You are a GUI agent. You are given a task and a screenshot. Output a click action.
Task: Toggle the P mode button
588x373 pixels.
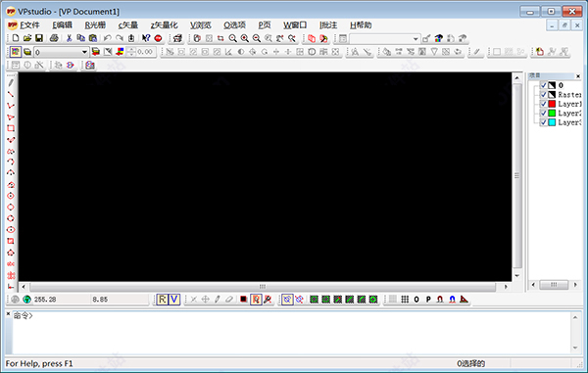[428, 300]
